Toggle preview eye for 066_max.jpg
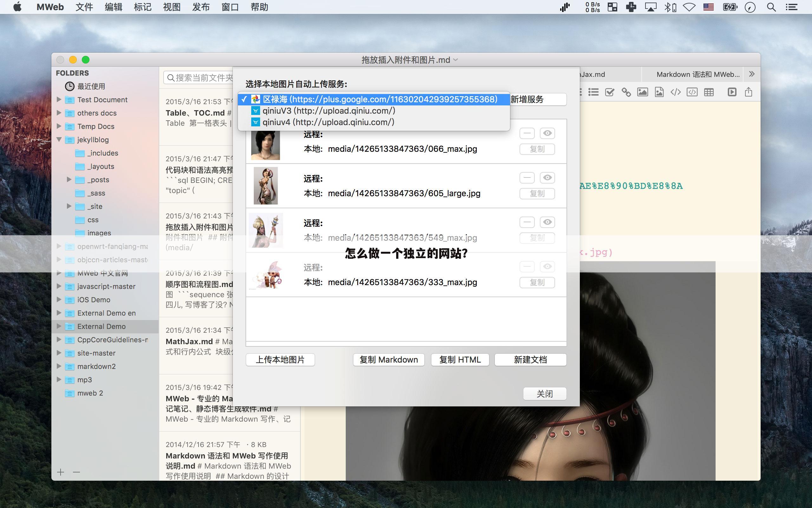 point(547,133)
